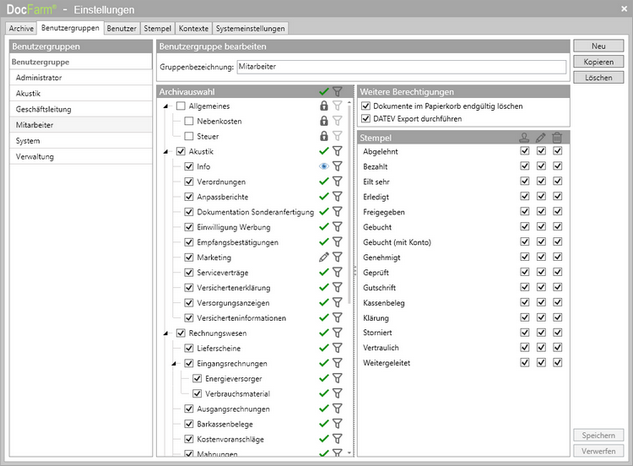The image size is (633, 466).
Task: Click the pencil icon in the Marketing row
Action: (x=323, y=257)
